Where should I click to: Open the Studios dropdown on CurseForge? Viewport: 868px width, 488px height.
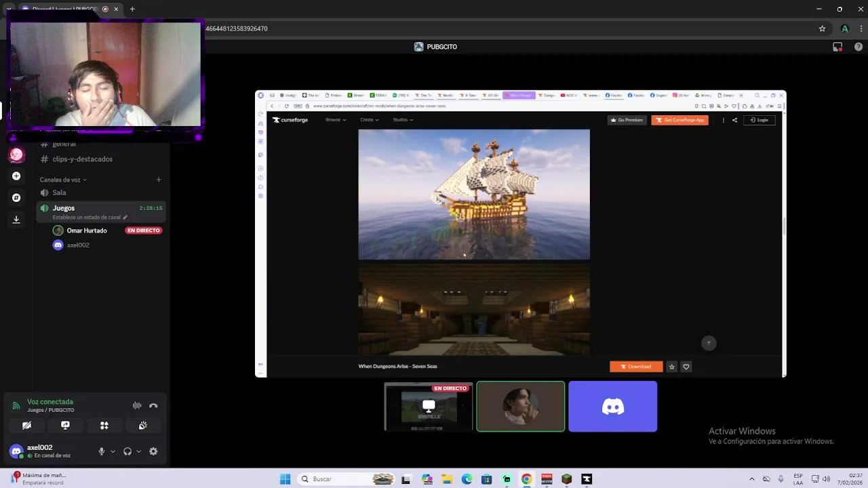(x=403, y=120)
